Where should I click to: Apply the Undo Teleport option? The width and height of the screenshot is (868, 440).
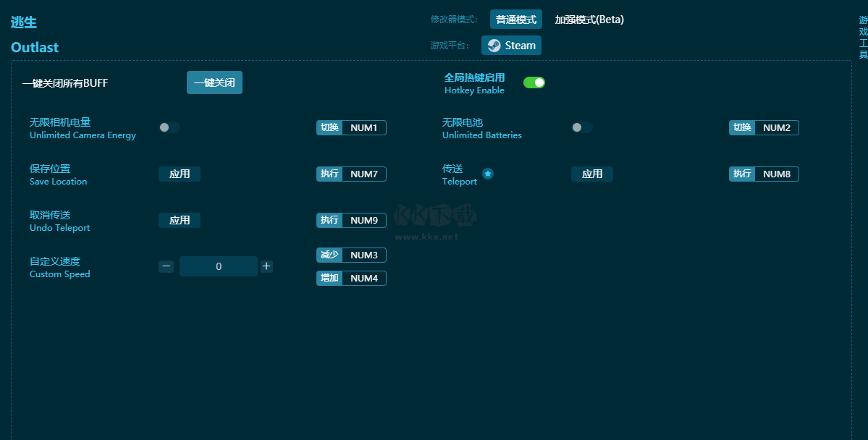click(x=180, y=220)
